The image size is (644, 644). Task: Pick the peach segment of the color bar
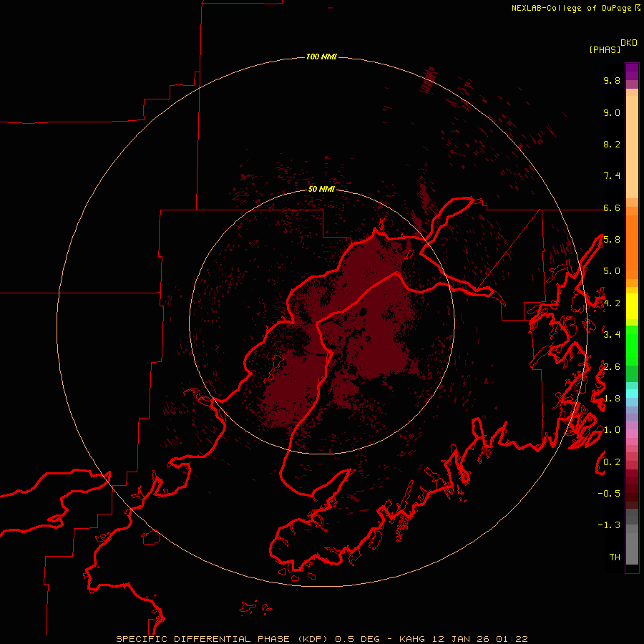[x=632, y=144]
